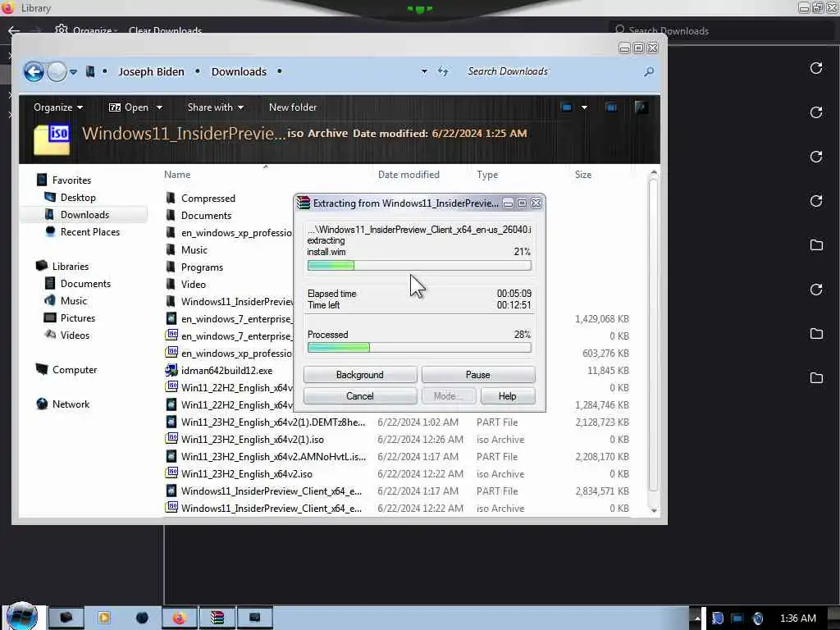
Task: Select the Music folder in file list
Action: (194, 249)
